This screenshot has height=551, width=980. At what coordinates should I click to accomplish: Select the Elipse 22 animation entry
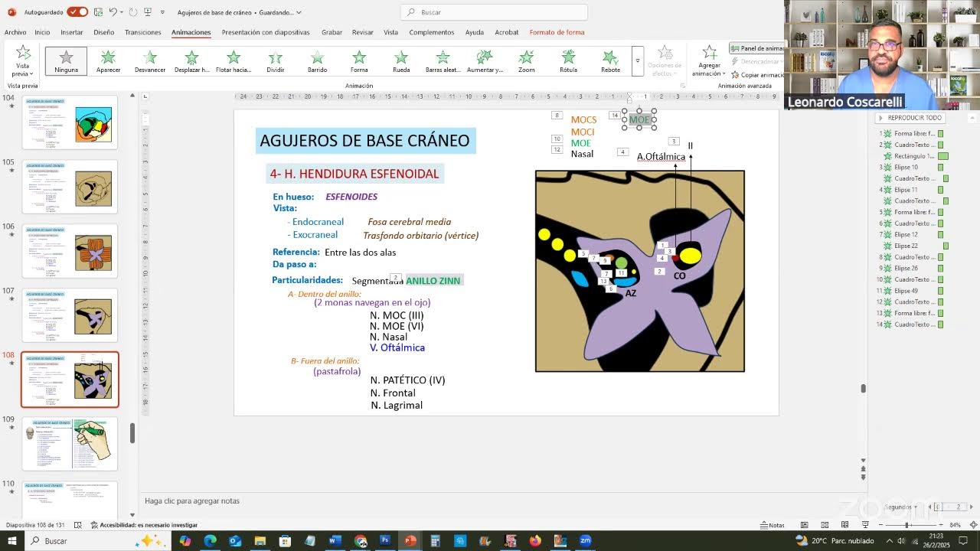click(x=911, y=246)
